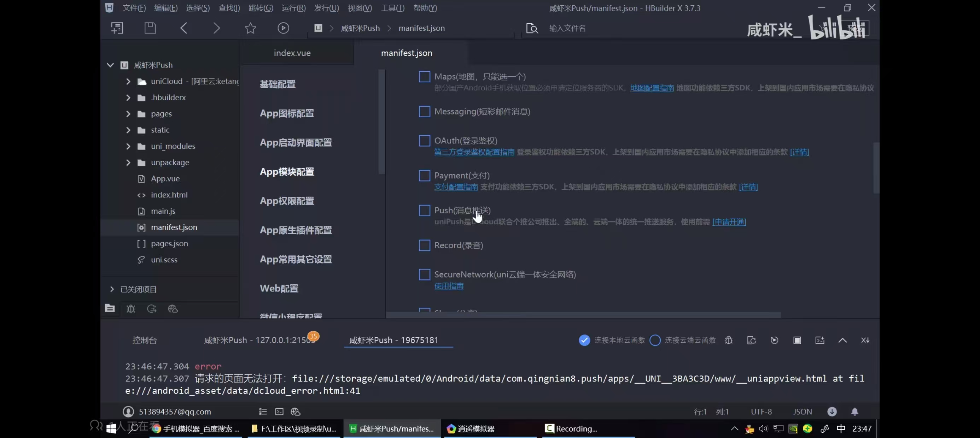Screen dimensions: 980x438
Task: Click the bug debug icon below project tree
Action: click(131, 309)
